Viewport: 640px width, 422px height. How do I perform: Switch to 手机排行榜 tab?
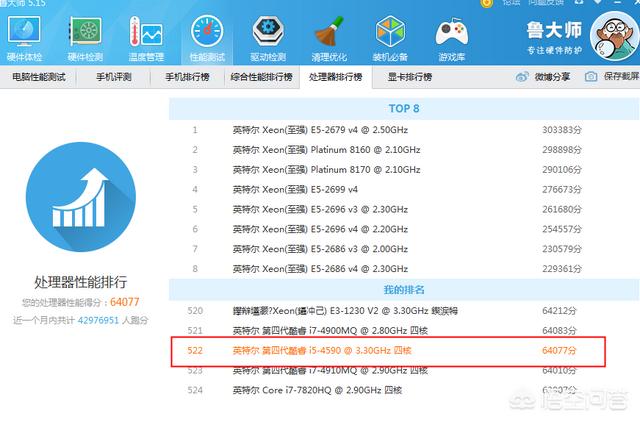pyautogui.click(x=187, y=77)
